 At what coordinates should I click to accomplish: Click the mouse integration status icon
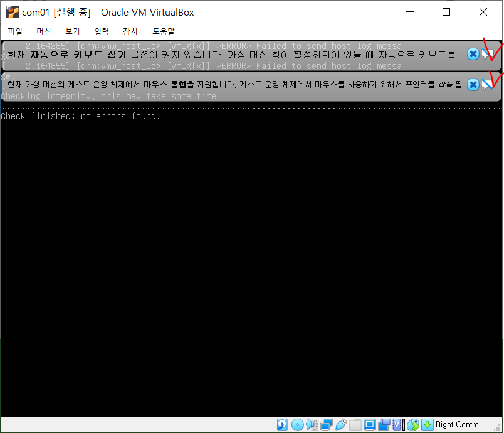pos(413,425)
